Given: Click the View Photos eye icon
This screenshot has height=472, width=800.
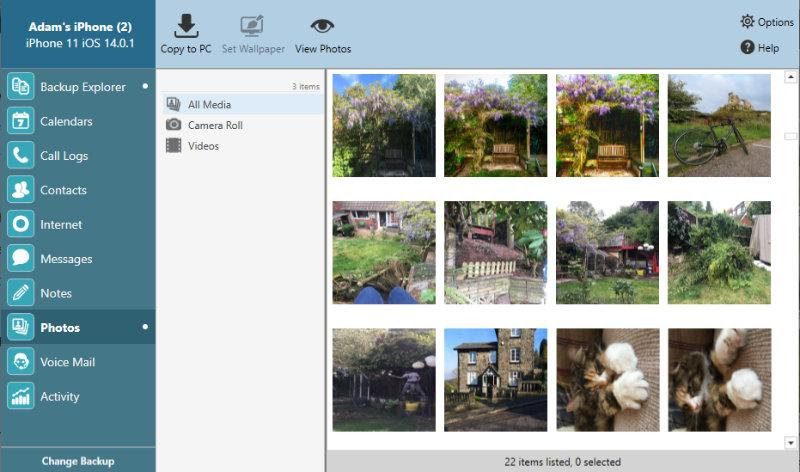Looking at the screenshot, I should pyautogui.click(x=322, y=26).
